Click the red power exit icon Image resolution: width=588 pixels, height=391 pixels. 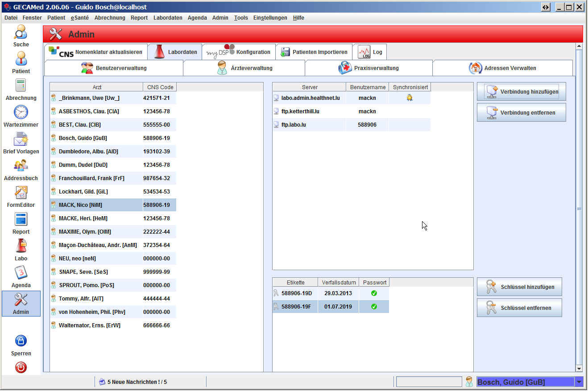[21, 367]
